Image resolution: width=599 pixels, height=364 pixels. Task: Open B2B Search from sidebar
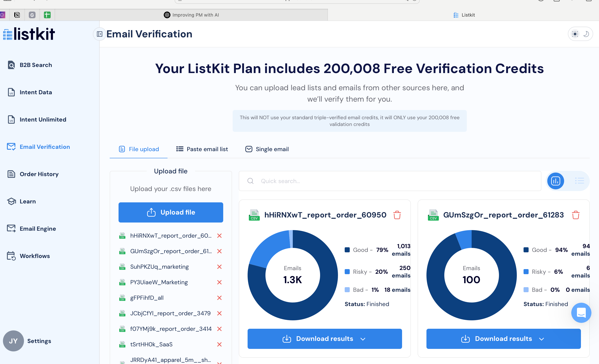(x=36, y=65)
